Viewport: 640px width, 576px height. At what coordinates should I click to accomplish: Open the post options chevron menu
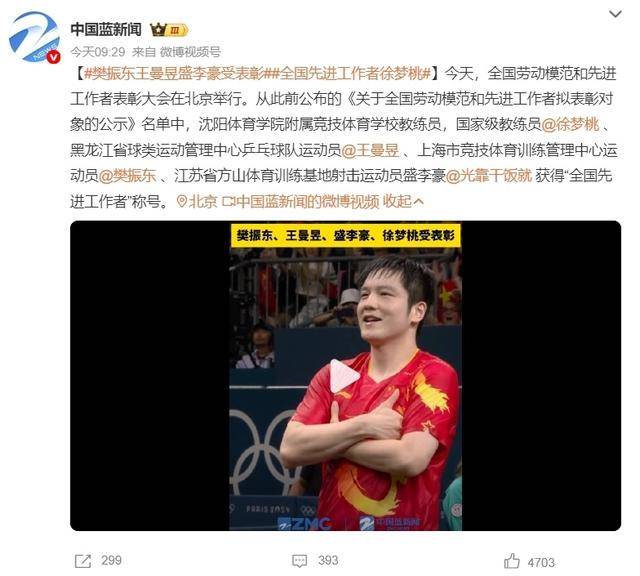[615, 14]
